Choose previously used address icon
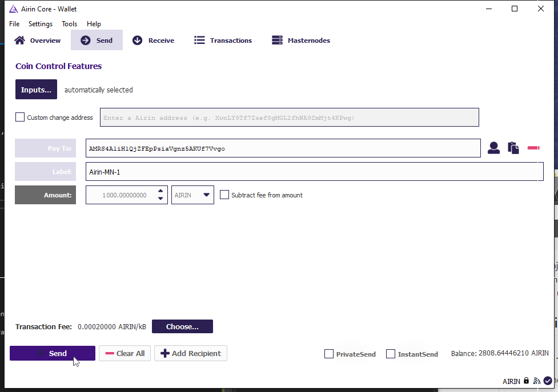This screenshot has width=558, height=392. (x=493, y=147)
